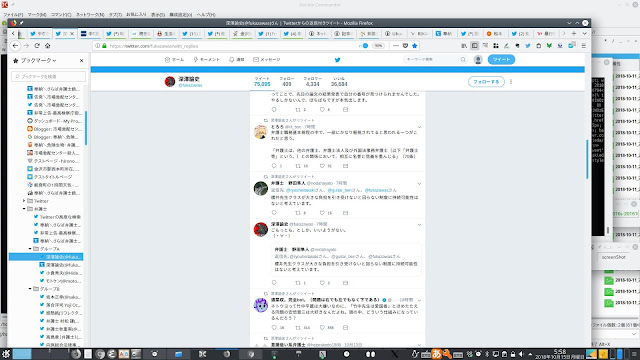640x360 pixels.
Task: Expand the Twitter bookmark folder
Action: (x=24, y=201)
